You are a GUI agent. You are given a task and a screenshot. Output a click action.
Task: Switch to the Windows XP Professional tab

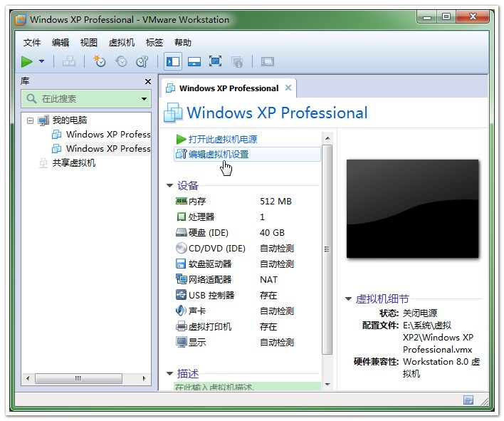coord(229,88)
